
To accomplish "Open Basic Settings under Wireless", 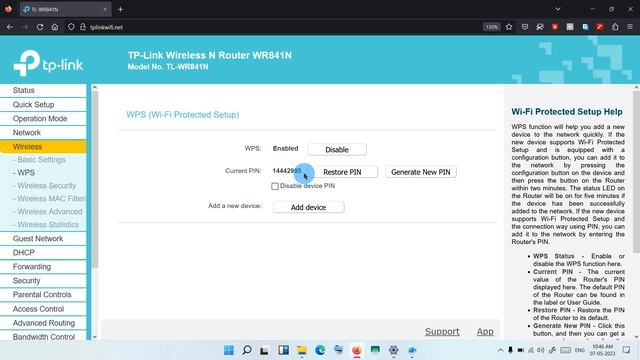I will click(41, 160).
